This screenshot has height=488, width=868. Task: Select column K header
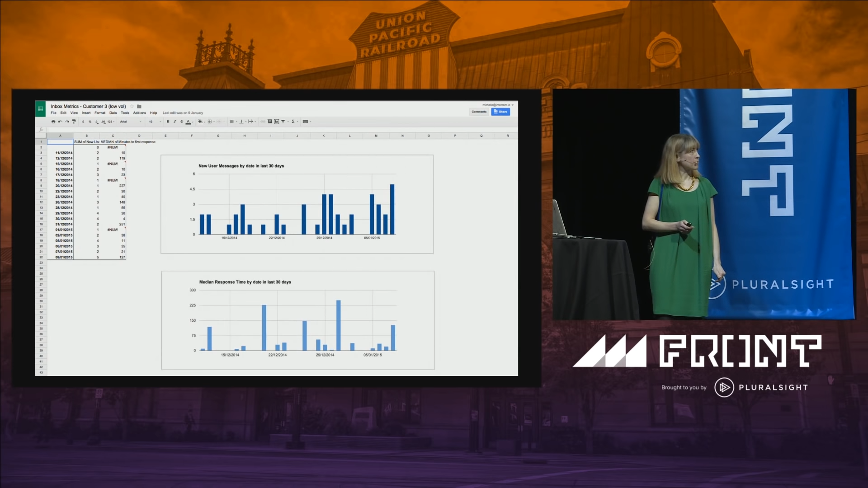tap(323, 136)
